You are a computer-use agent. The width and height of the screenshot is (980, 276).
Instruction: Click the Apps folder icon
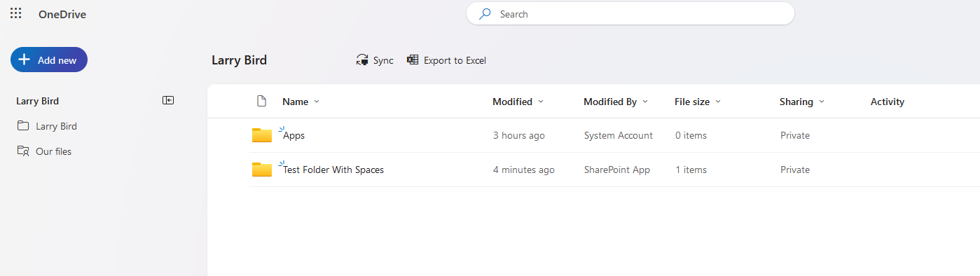pyautogui.click(x=262, y=135)
